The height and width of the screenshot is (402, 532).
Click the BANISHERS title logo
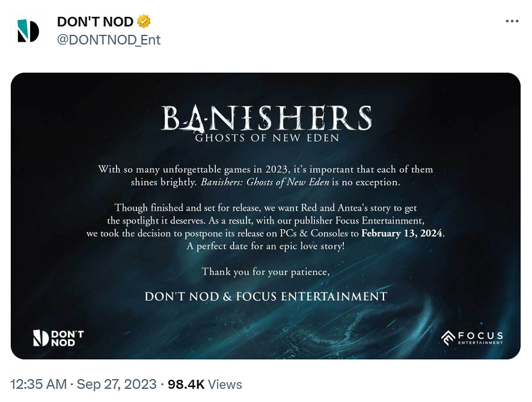point(266,119)
